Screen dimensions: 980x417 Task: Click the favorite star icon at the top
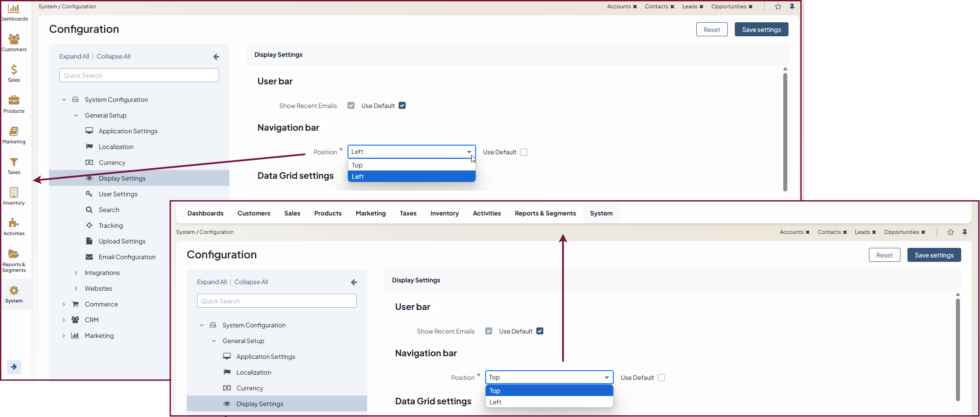(778, 7)
